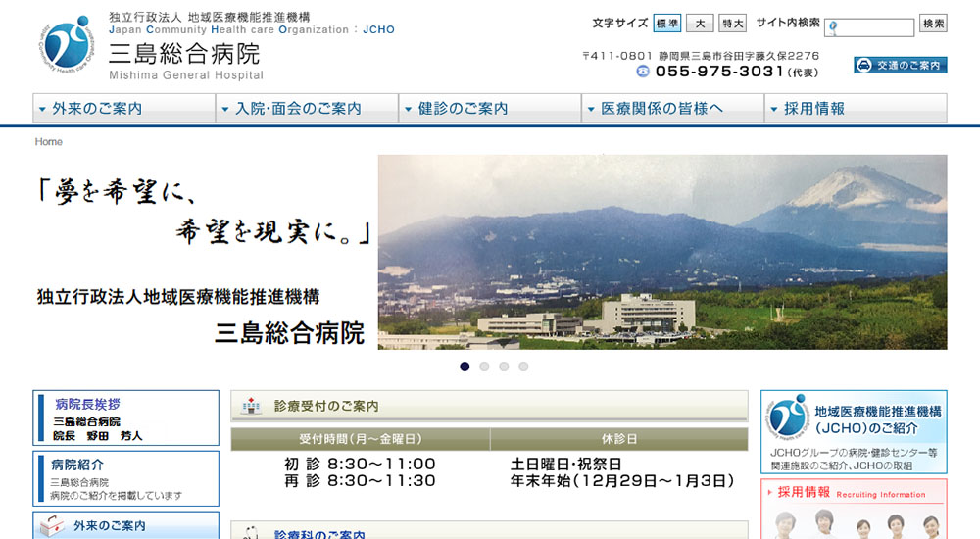Click the car icon on the 交通のご案内 button
This screenshot has height=539, width=980.
[864, 65]
